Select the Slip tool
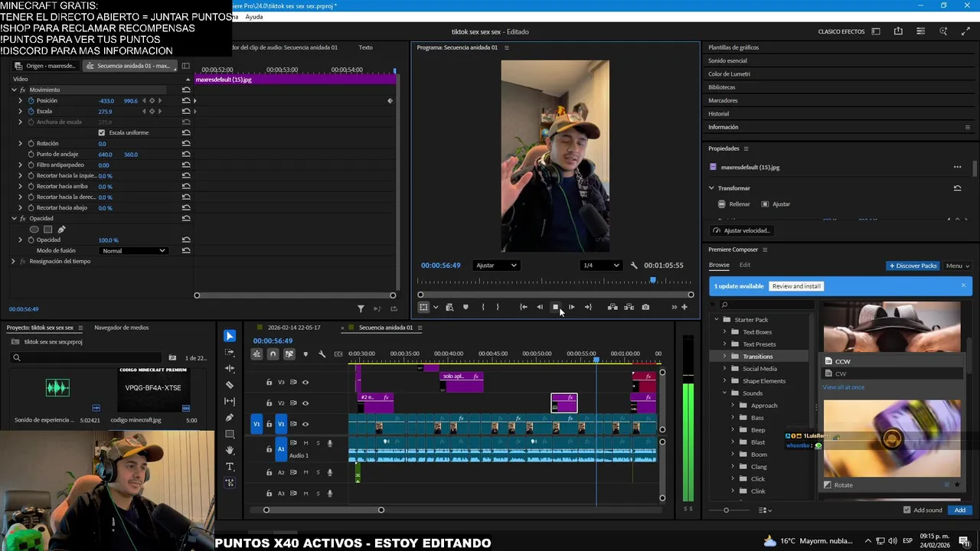The width and height of the screenshot is (980, 551). 230,401
